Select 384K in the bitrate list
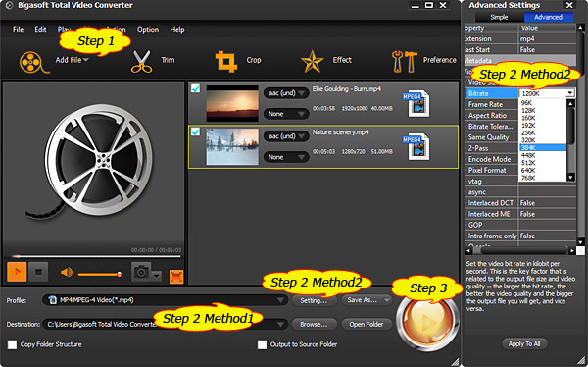588x367 pixels. pos(543,147)
